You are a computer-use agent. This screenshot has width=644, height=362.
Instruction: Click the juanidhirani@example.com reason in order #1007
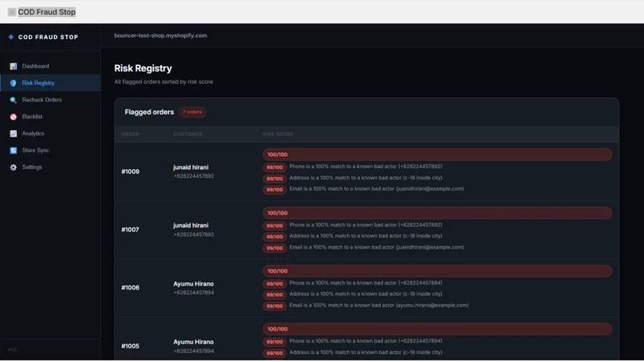pyautogui.click(x=377, y=247)
